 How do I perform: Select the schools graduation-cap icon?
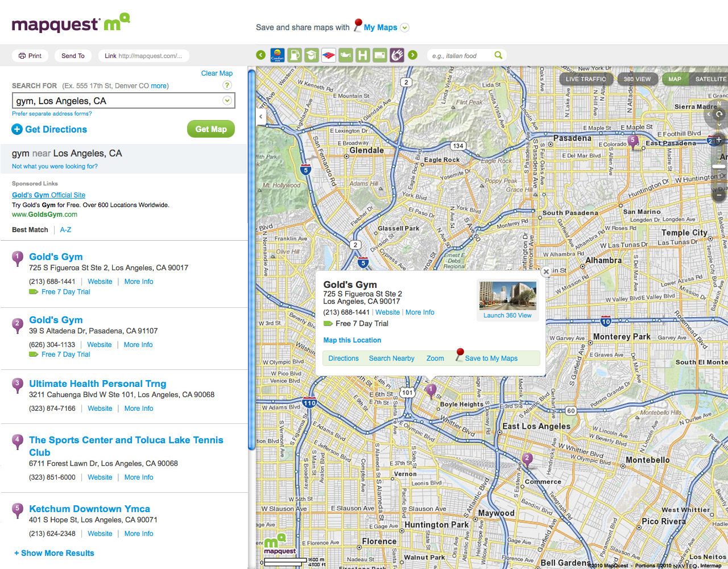312,55
